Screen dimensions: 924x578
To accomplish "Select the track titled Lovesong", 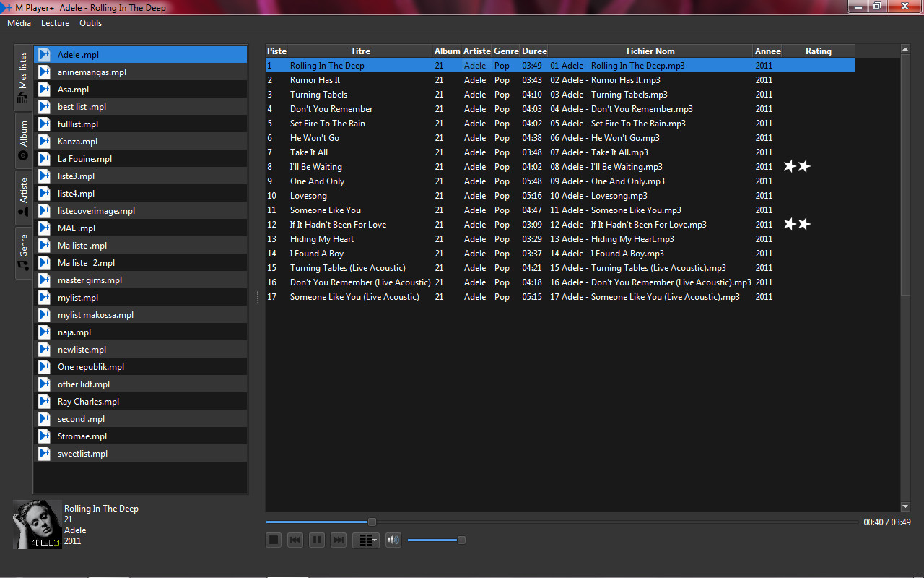I will tap(560, 196).
